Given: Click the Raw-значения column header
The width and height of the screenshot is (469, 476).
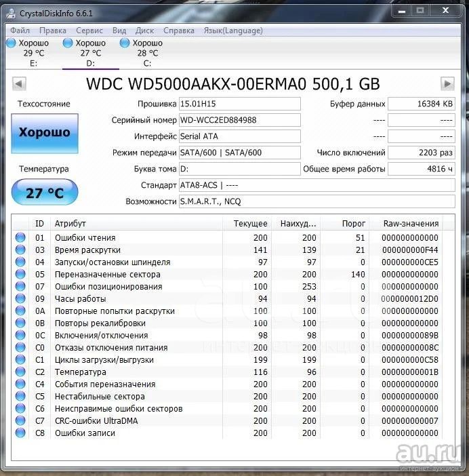Looking at the screenshot, I should click(406, 224).
